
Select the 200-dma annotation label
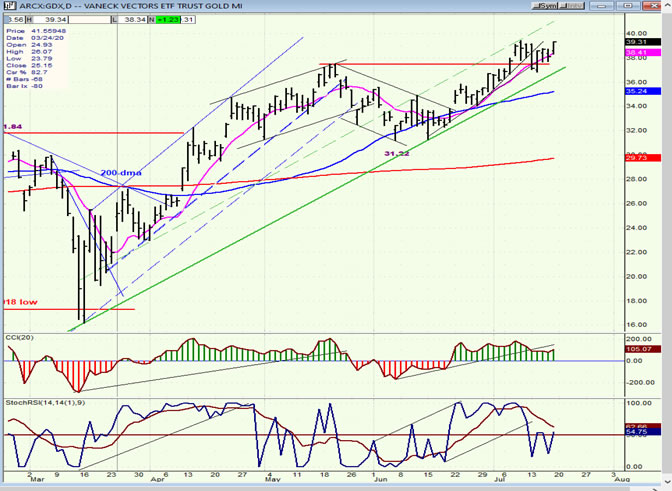pos(120,173)
